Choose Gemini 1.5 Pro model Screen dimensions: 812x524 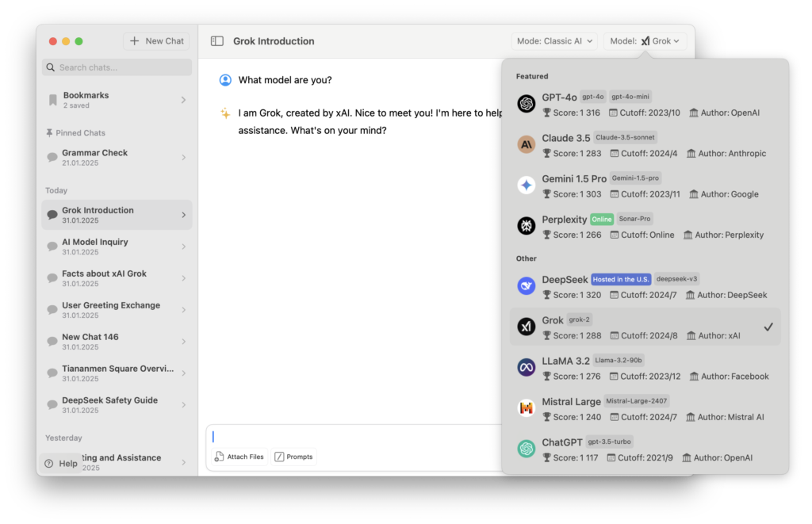pyautogui.click(x=645, y=186)
